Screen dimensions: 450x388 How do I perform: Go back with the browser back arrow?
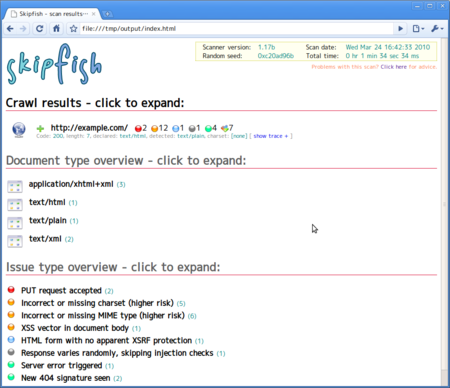(x=10, y=29)
